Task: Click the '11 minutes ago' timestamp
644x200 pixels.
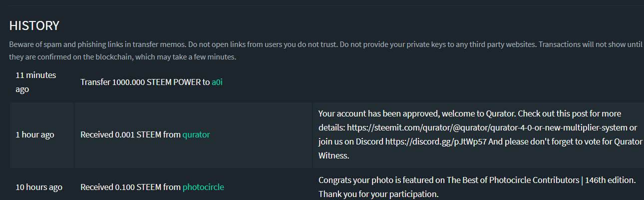Action: (36, 82)
